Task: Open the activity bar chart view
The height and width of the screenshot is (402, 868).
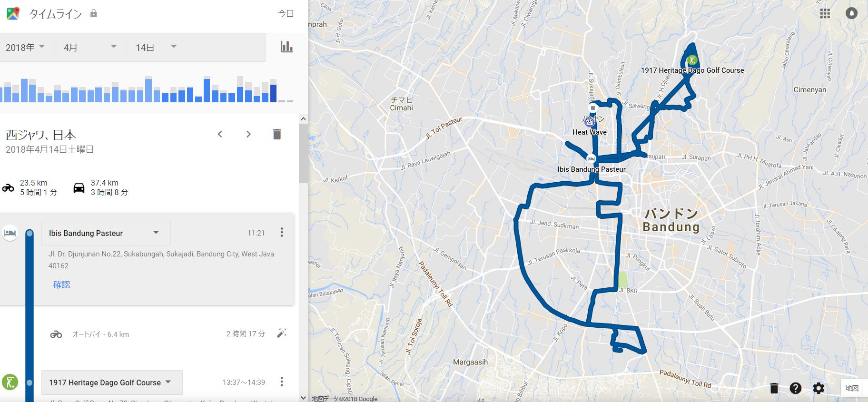Action: [x=287, y=47]
